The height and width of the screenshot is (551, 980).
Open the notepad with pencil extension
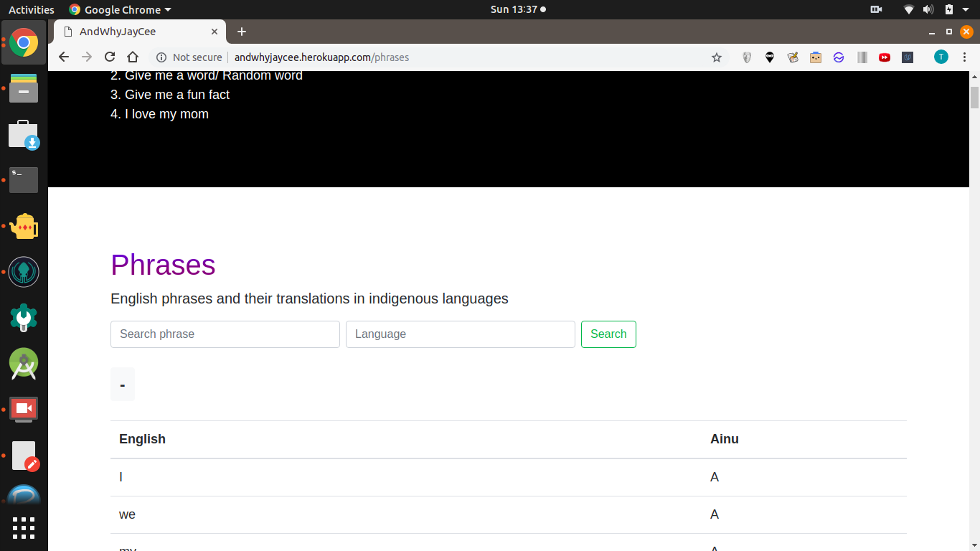click(793, 57)
